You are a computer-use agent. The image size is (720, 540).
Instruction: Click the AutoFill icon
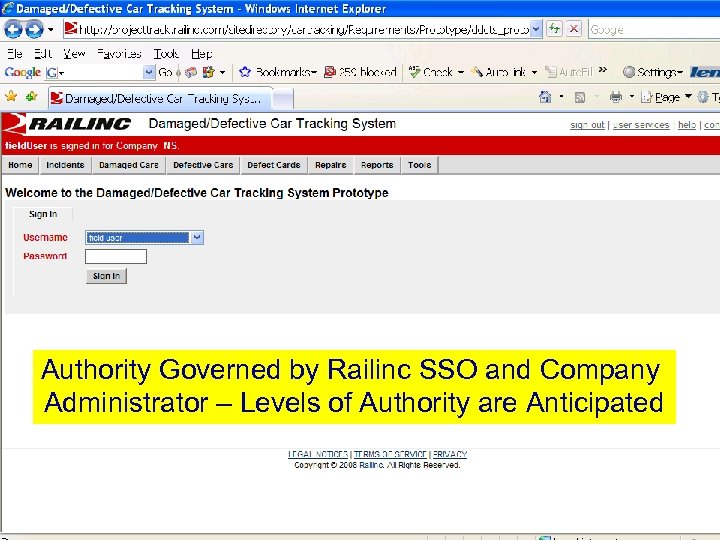(x=551, y=72)
